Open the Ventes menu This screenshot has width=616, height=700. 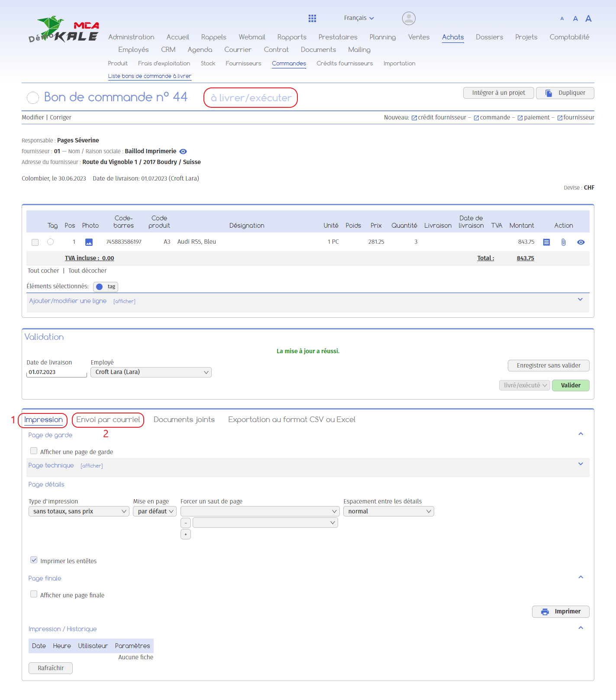click(419, 37)
